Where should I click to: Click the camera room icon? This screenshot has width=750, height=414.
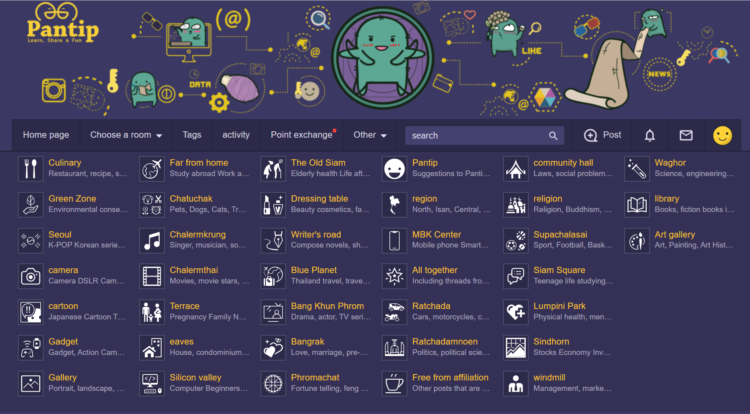click(31, 276)
